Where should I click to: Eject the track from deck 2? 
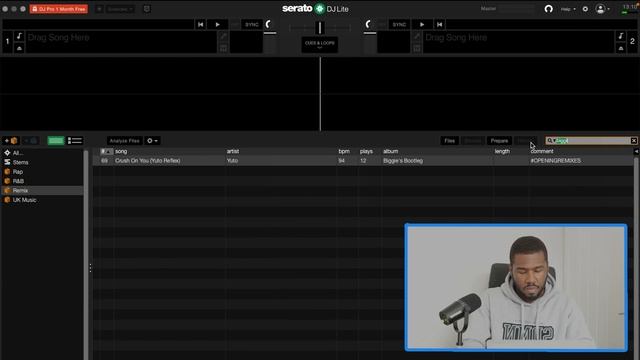point(621,48)
